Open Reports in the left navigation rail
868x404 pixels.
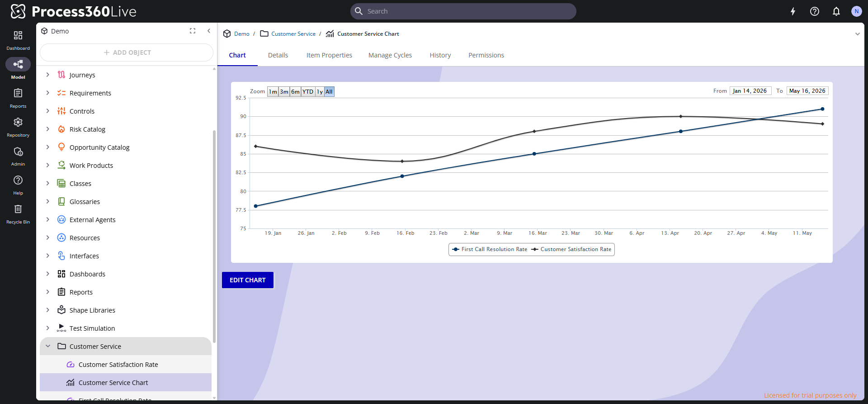click(18, 98)
